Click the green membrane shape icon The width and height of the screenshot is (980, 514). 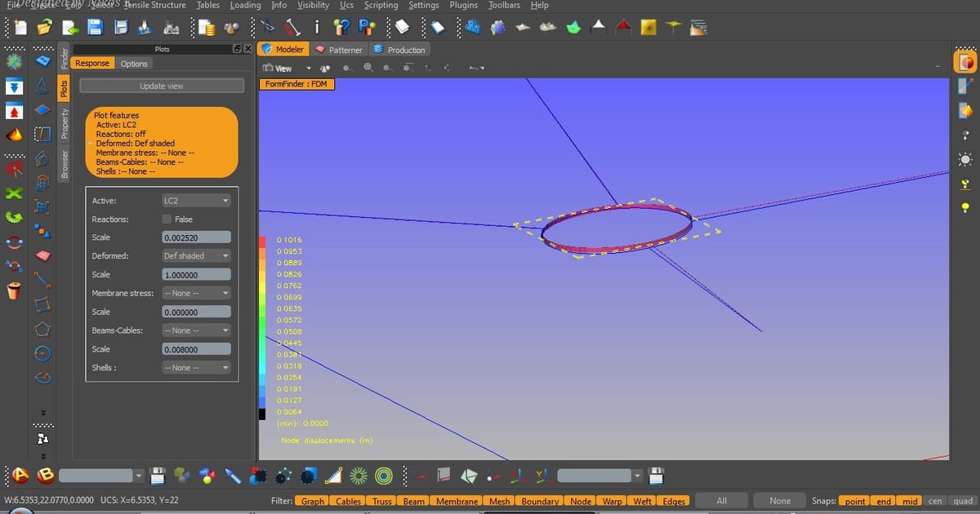573,28
